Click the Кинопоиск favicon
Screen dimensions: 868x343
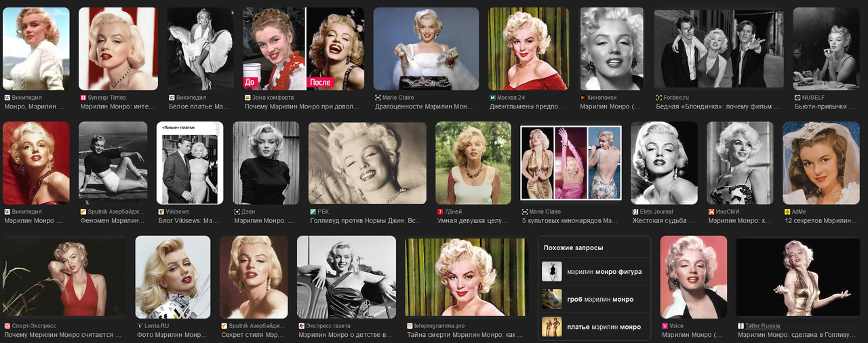583,98
